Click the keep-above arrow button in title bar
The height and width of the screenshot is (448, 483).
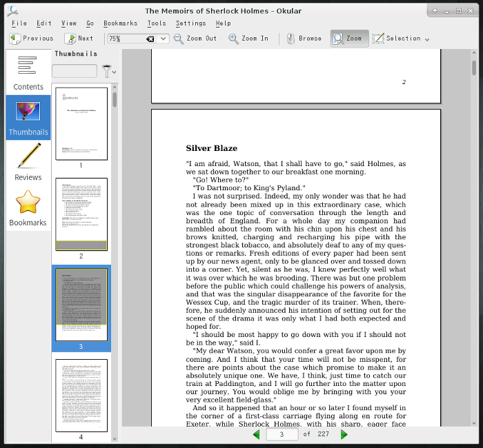click(435, 11)
